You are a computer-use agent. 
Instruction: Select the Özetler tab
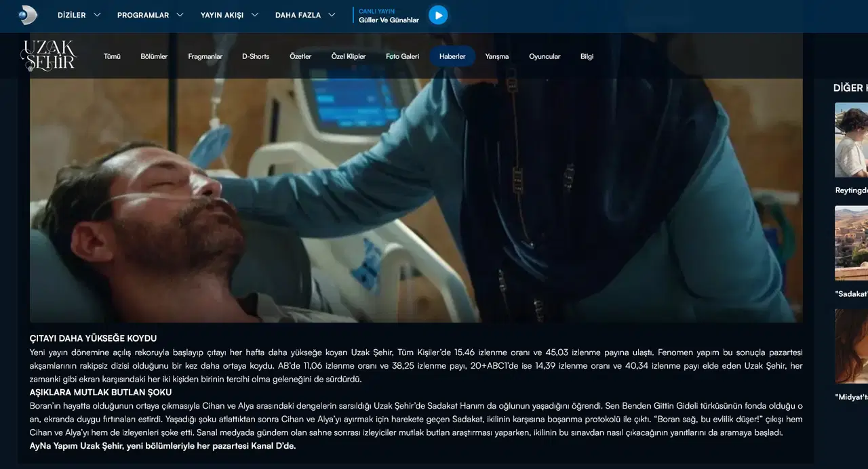(x=300, y=56)
